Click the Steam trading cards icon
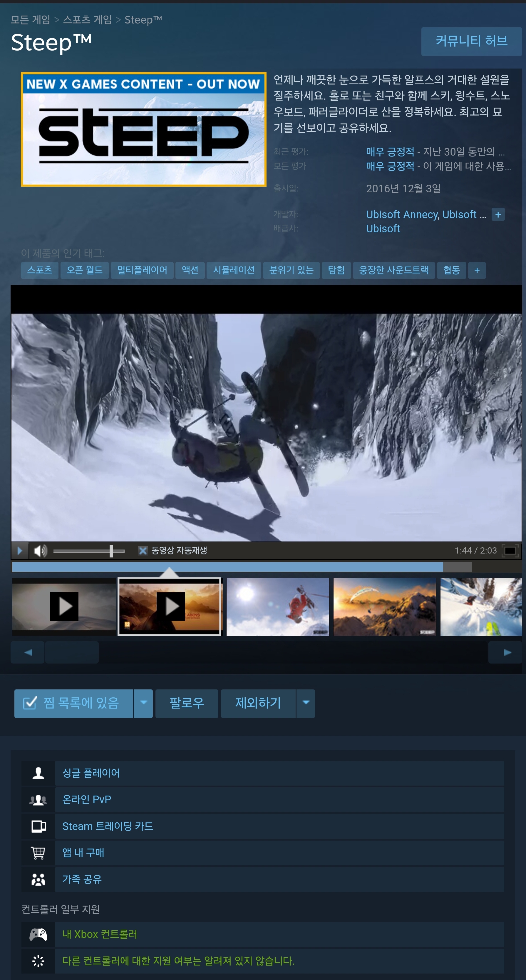The image size is (526, 980). [38, 827]
